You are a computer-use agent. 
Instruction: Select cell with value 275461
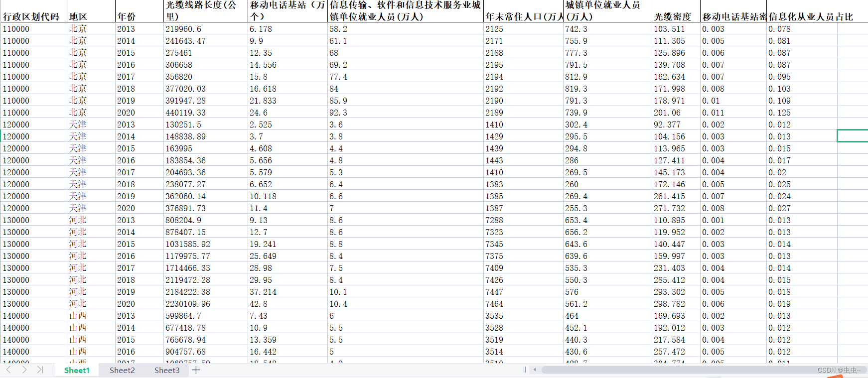pos(206,53)
